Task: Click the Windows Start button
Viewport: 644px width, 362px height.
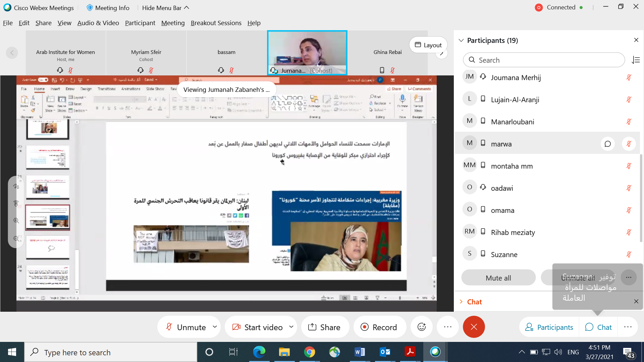Action: 12,352
